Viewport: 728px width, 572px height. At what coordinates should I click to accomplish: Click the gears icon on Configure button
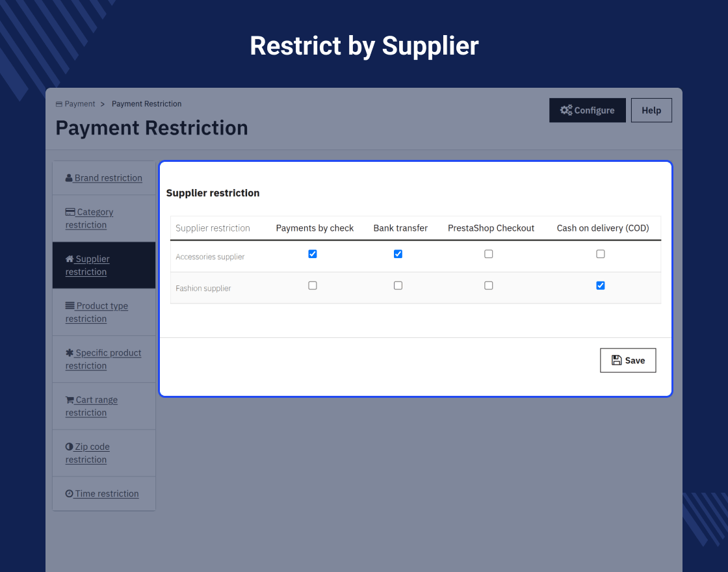[x=566, y=110]
